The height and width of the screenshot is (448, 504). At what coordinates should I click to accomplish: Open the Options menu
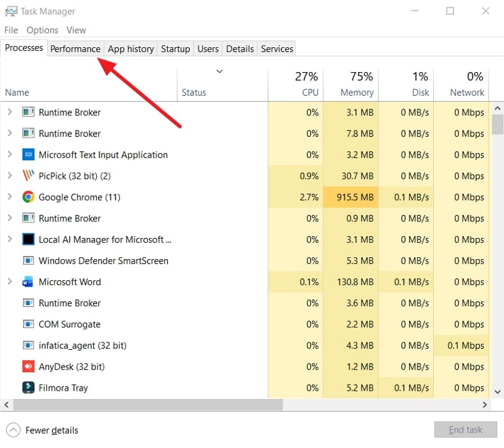pyautogui.click(x=42, y=30)
